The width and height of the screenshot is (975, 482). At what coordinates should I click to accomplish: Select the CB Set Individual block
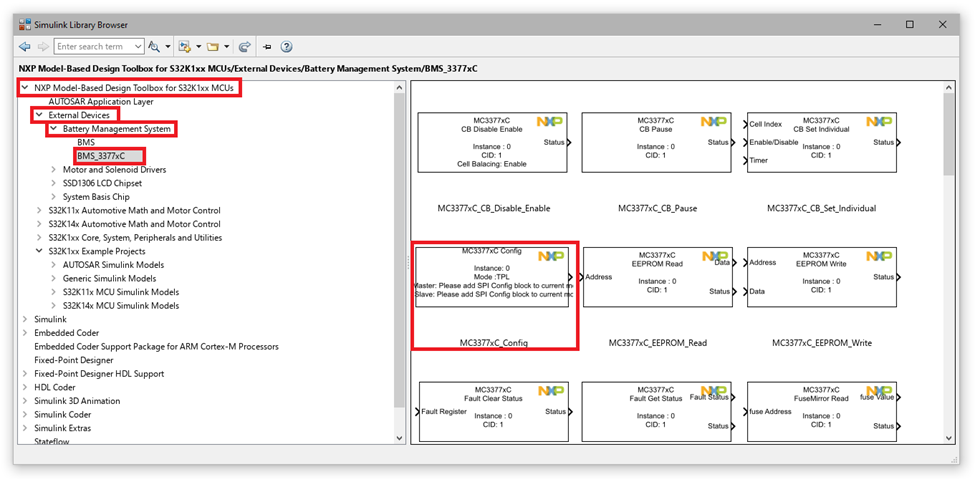(x=821, y=142)
